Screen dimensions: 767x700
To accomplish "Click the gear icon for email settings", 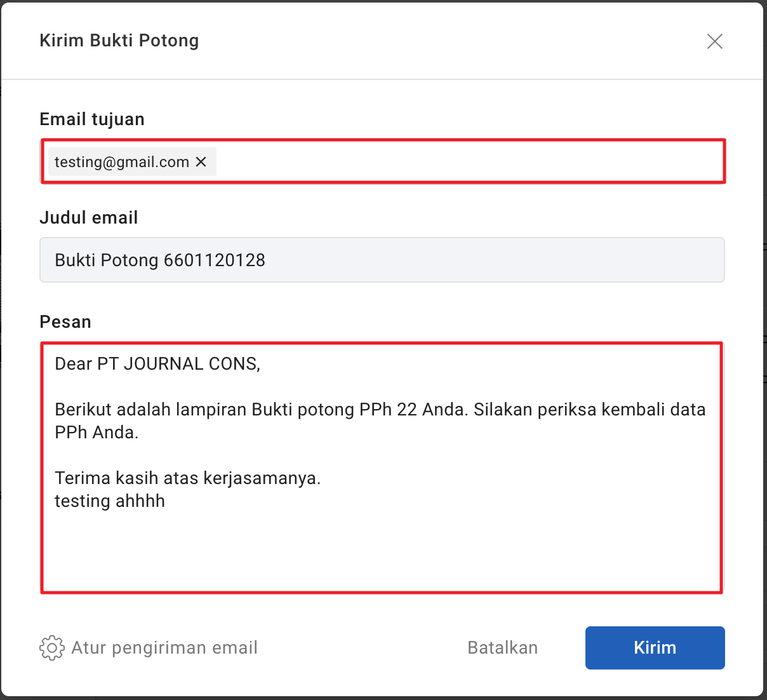I will click(51, 648).
